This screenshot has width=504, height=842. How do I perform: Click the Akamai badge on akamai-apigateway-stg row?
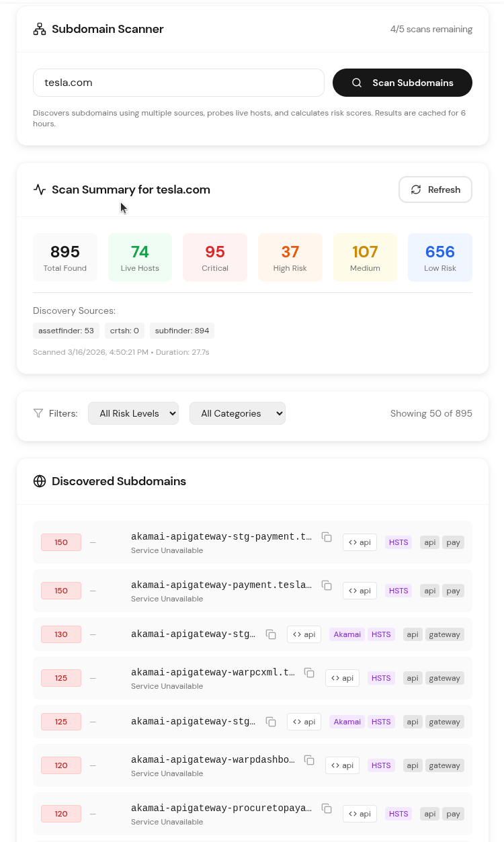point(347,634)
